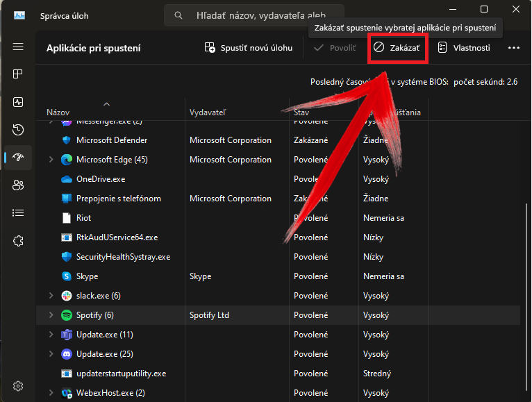Click Nízky impact of RtkAudUService64.exe
The width and height of the screenshot is (532, 402).
[373, 237]
